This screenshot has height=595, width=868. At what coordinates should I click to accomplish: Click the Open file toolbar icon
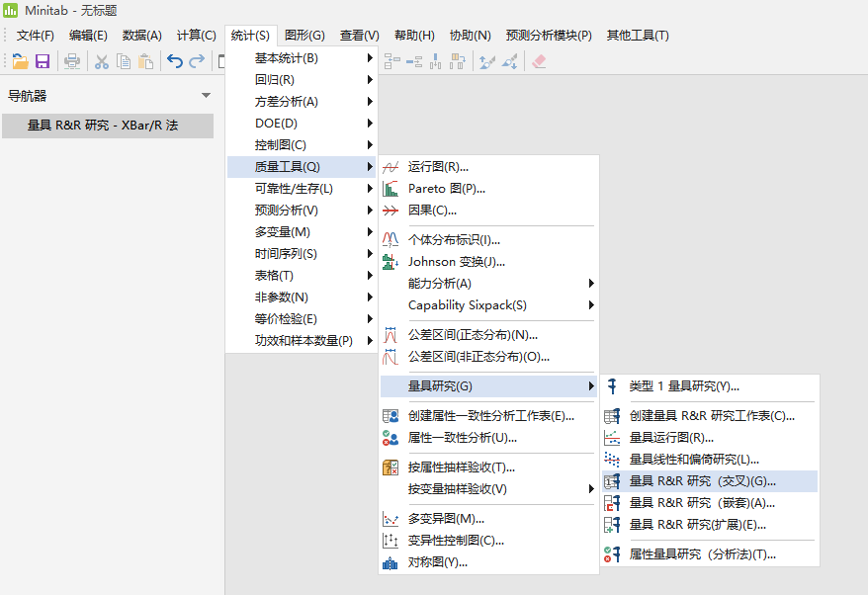tap(21, 61)
